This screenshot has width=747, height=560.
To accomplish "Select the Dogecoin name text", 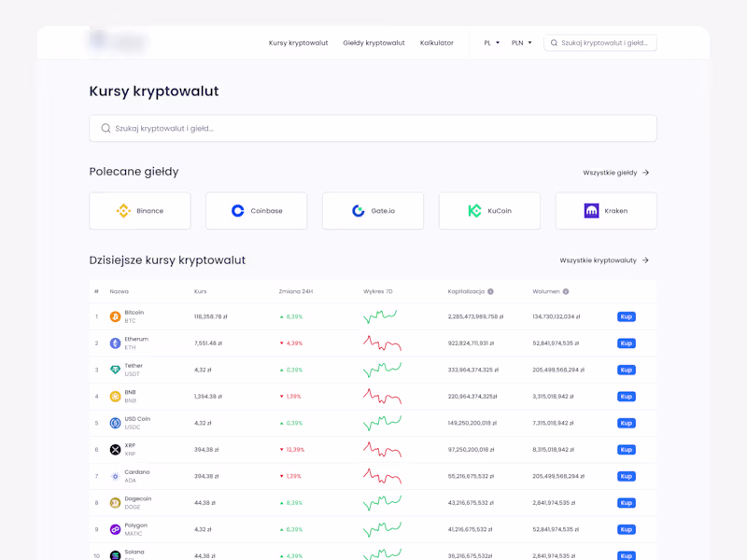I will pos(137,498).
